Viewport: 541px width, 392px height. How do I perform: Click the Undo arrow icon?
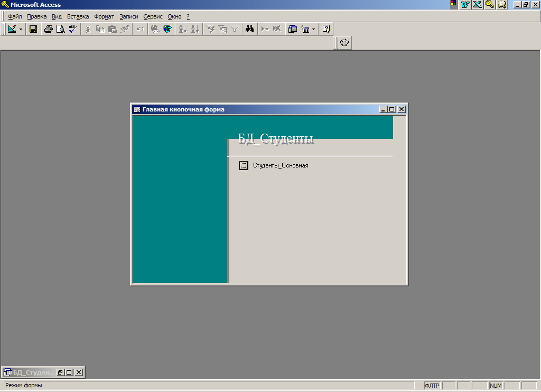(139, 29)
